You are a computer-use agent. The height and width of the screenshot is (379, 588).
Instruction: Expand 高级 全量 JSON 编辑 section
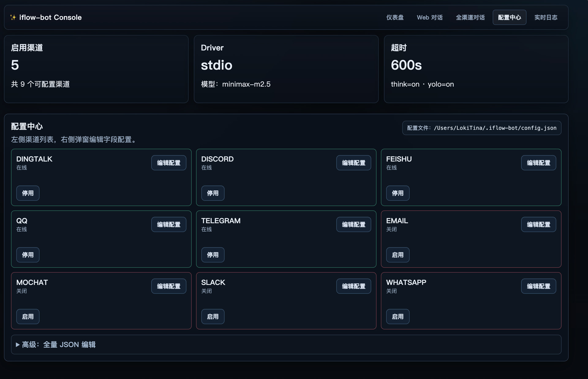[56, 344]
